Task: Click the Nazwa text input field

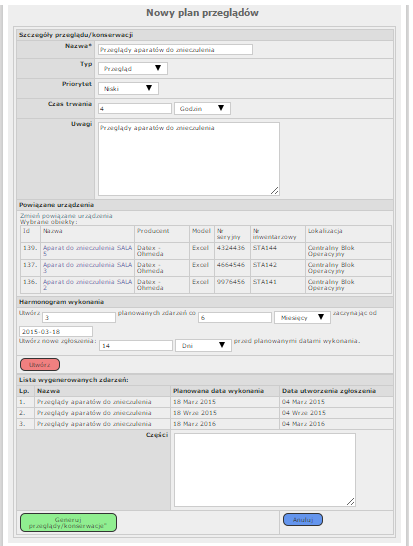Action: [175, 49]
